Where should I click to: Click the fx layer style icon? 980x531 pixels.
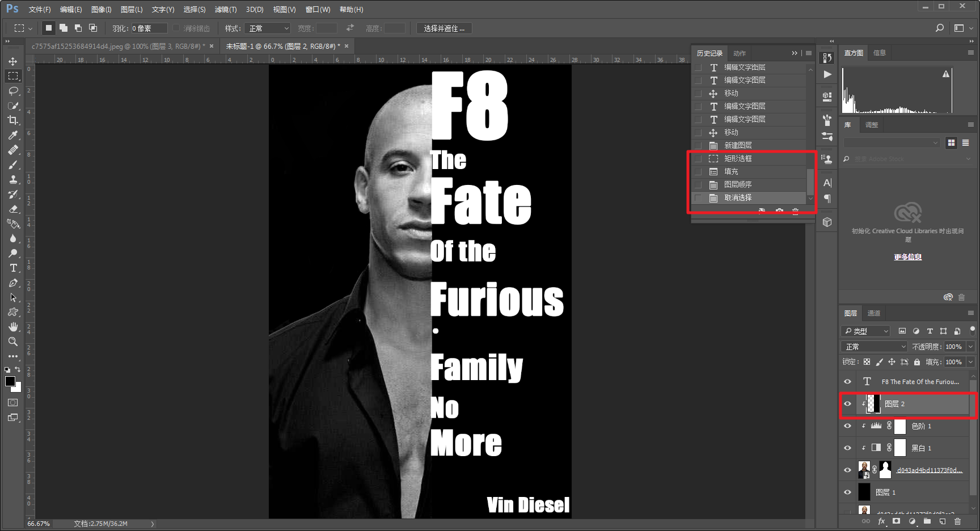click(881, 521)
